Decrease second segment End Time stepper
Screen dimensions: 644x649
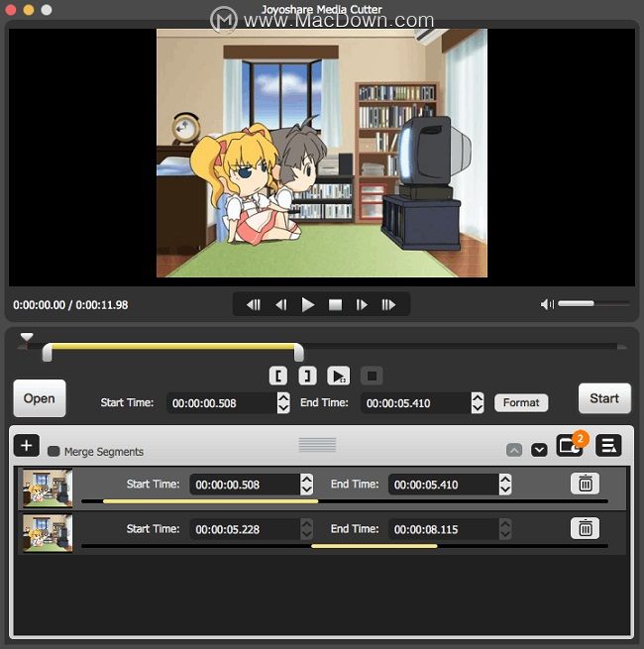click(505, 534)
